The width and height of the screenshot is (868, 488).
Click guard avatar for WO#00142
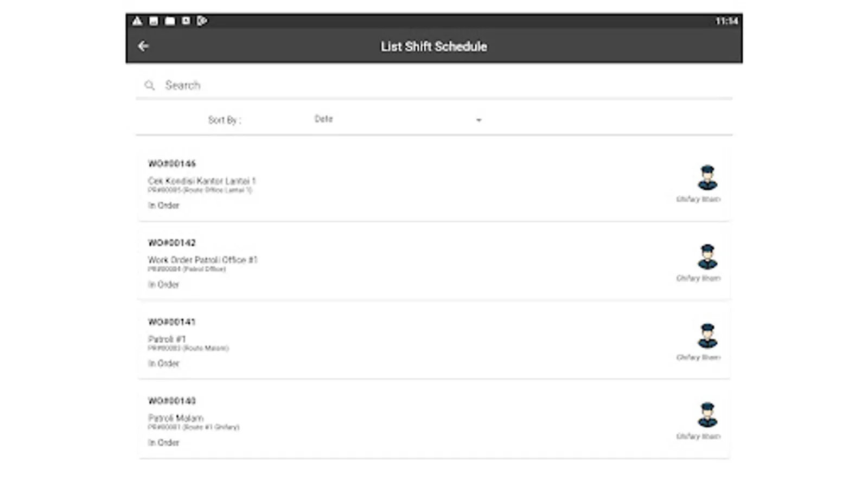click(x=707, y=256)
